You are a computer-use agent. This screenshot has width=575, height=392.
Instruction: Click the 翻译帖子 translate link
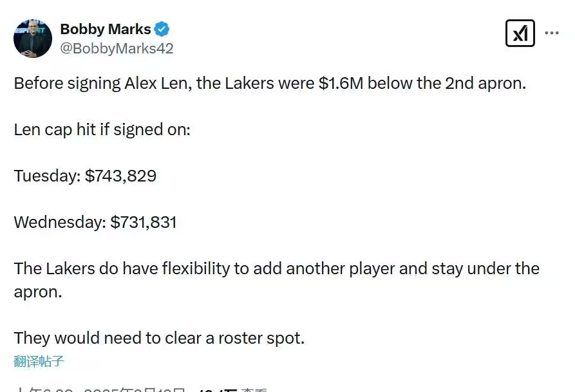39,361
